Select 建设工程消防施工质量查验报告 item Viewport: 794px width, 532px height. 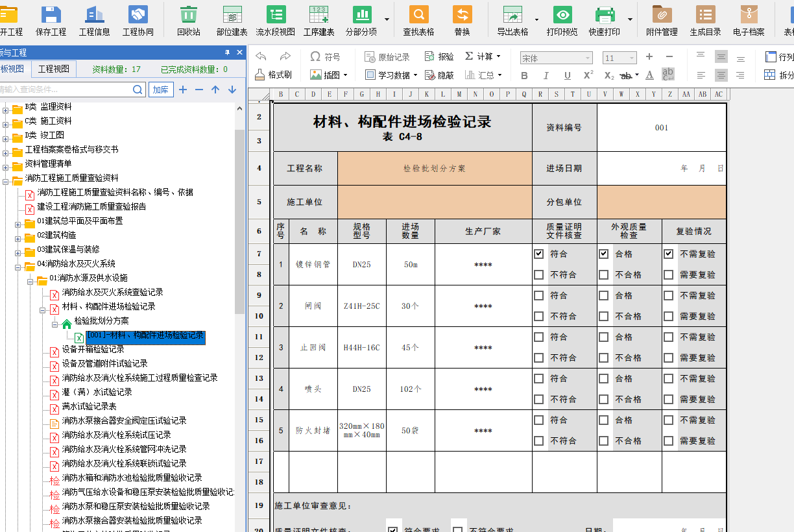[x=91, y=206]
